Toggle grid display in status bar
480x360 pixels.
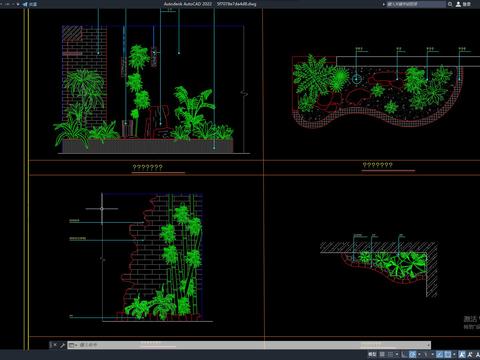tap(382, 354)
